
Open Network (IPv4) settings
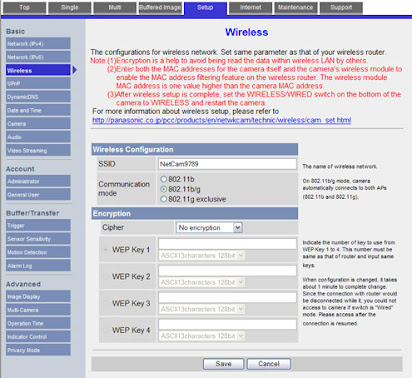[x=38, y=44]
